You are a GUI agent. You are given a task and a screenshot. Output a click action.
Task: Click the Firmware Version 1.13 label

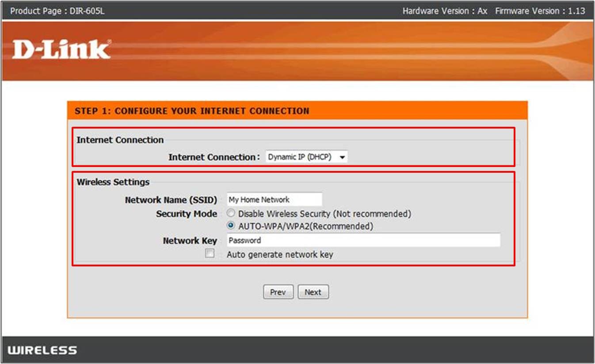tap(540, 11)
